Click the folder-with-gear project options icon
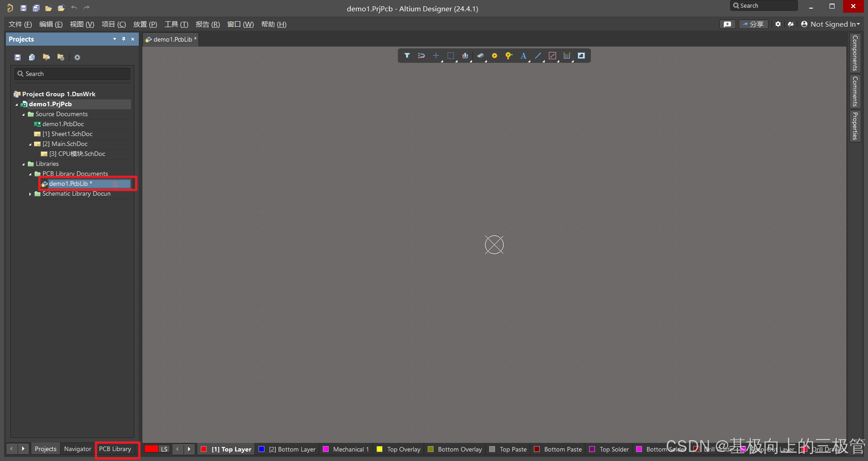Viewport: 868px width, 461px height. [61, 57]
